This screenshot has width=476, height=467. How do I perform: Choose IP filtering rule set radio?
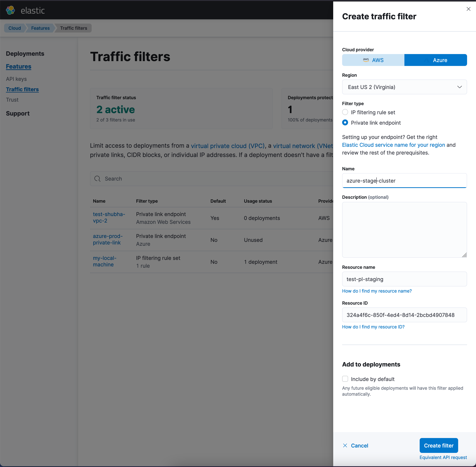point(345,112)
